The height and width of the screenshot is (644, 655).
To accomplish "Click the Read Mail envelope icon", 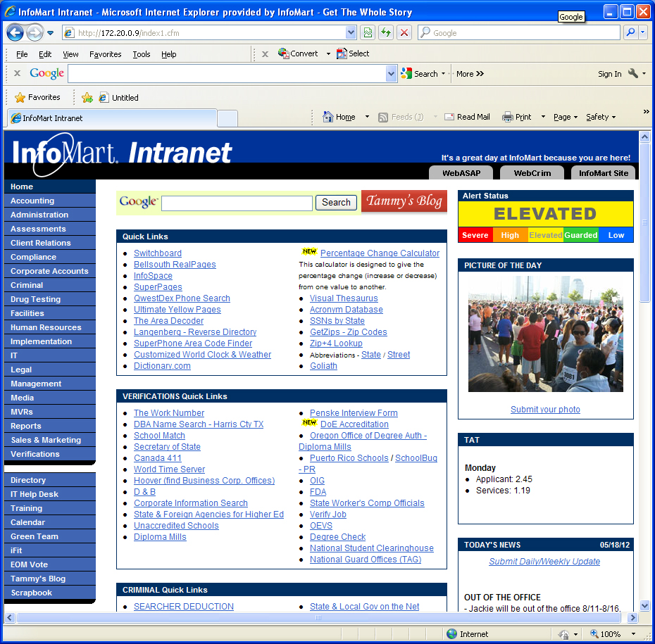I will [x=449, y=117].
